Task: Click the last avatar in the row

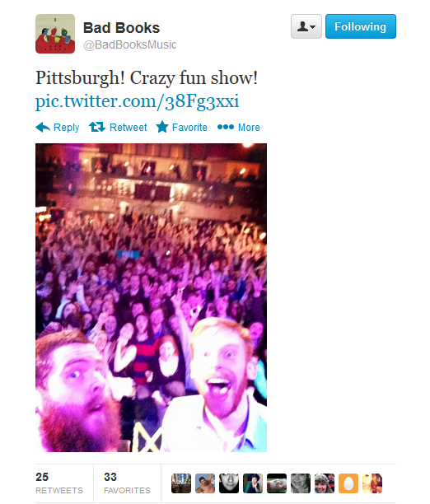Action: click(x=372, y=483)
